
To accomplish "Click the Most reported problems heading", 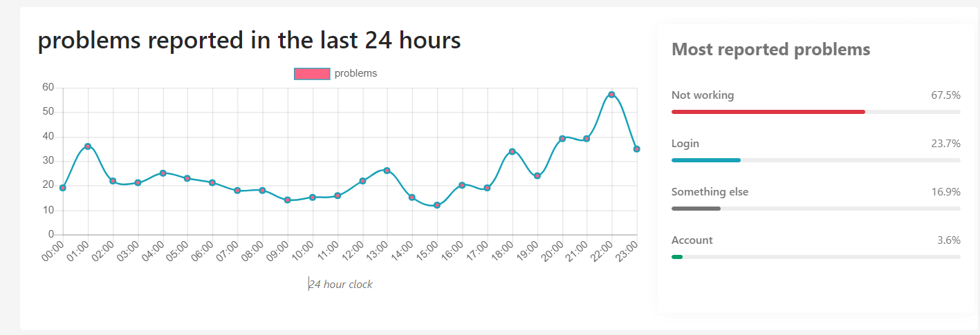I will coord(770,50).
